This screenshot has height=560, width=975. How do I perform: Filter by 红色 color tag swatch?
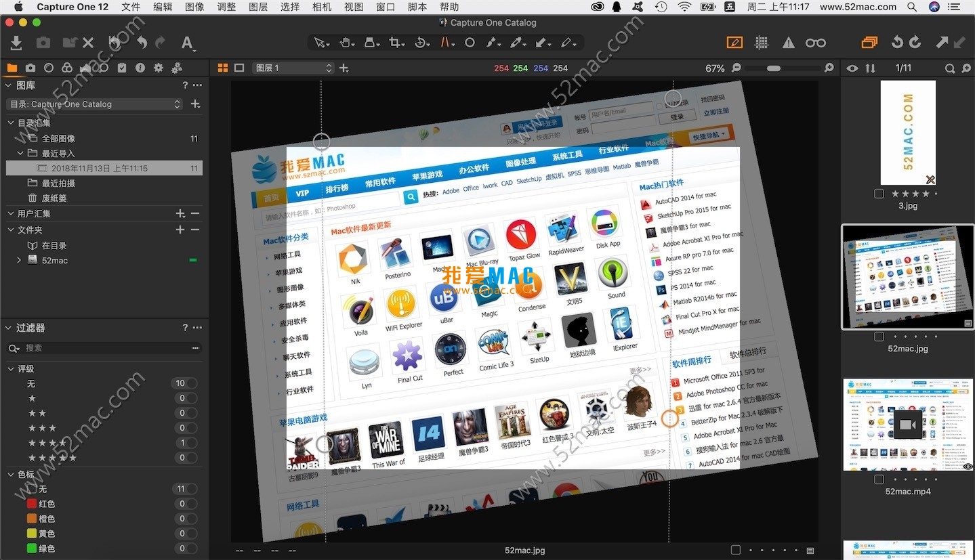(x=31, y=504)
